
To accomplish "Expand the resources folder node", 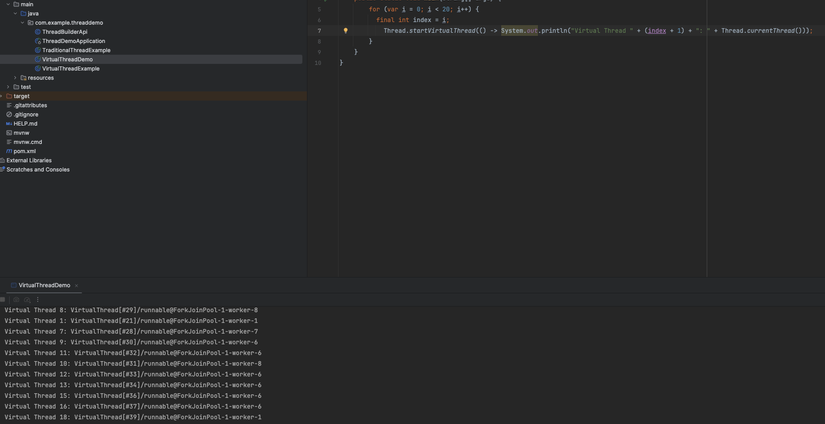I will [x=15, y=78].
